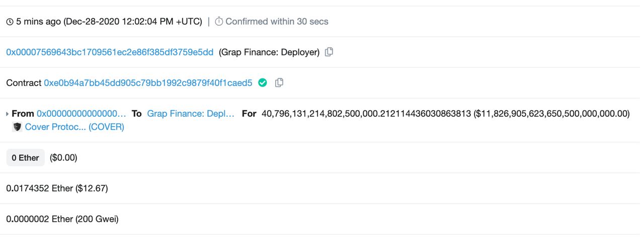Image resolution: width=644 pixels, height=241 pixels.
Task: Click the '0 Ether' value badge
Action: point(25,157)
